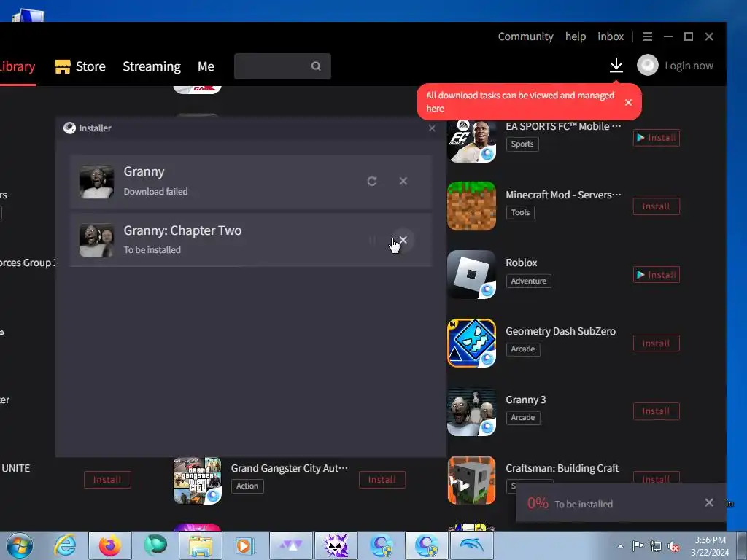Click the Action Center flag icon

(x=638, y=546)
